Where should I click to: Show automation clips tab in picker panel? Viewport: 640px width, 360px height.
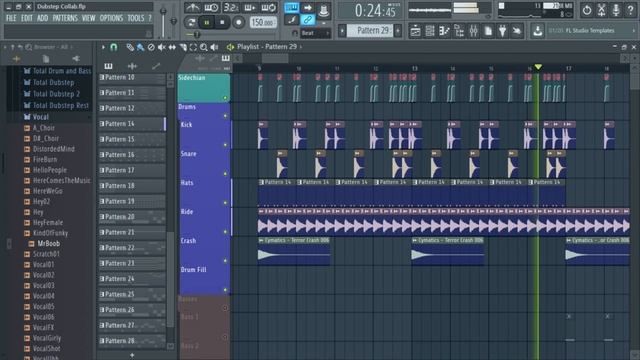click(156, 66)
